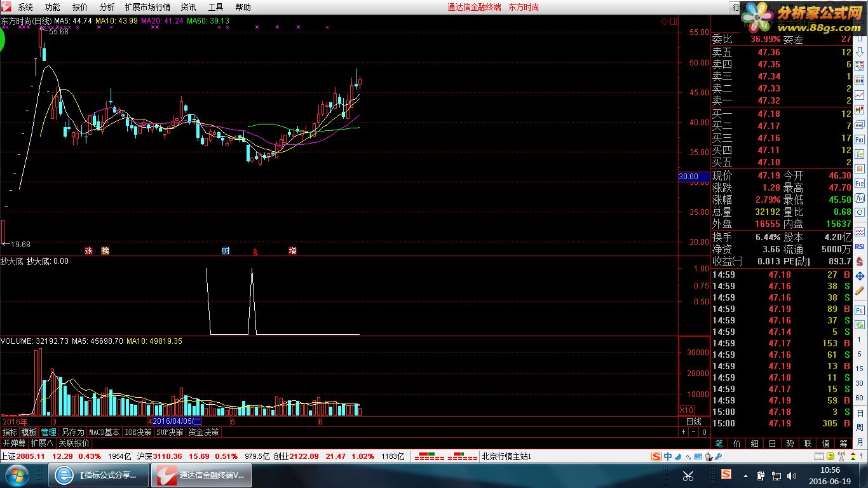Select the MACD基本 template

pos(104,432)
